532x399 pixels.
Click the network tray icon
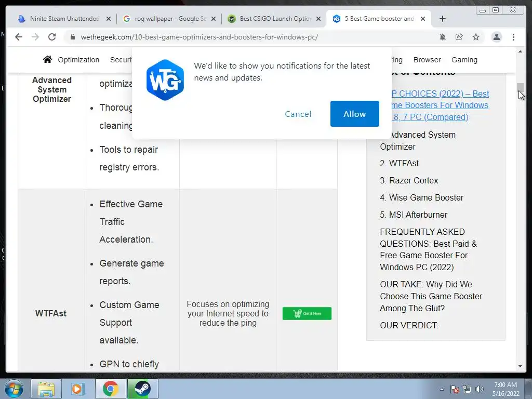pos(467,389)
